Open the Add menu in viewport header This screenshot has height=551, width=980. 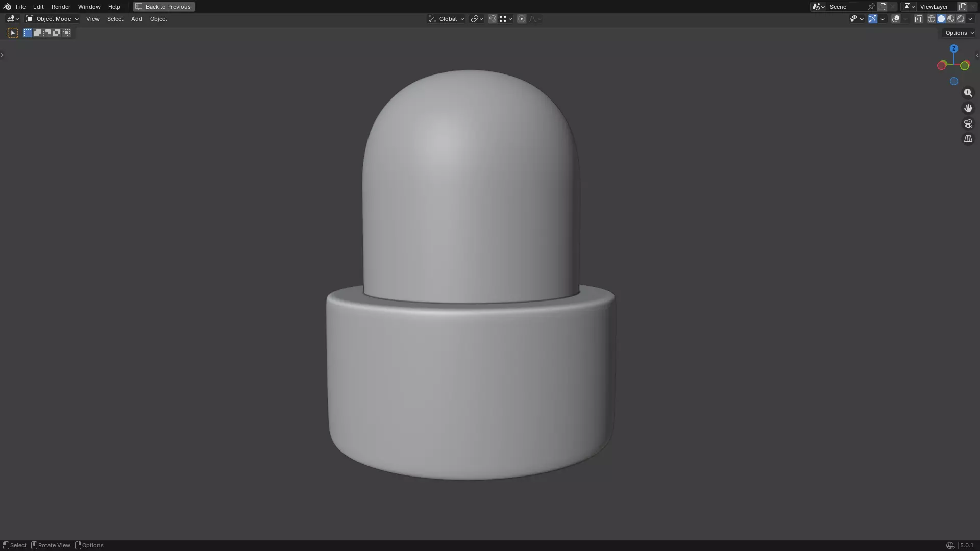136,19
